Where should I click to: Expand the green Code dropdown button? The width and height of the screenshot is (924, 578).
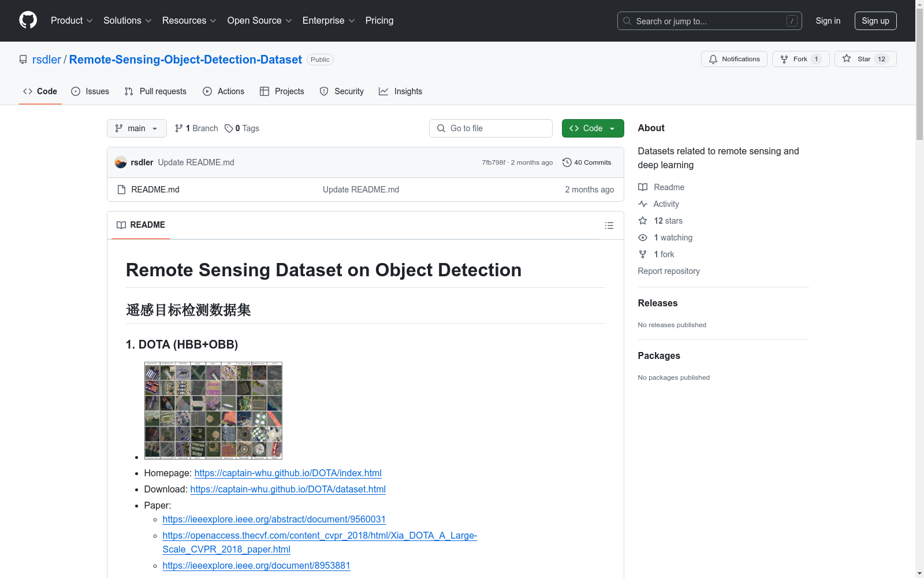coord(593,128)
